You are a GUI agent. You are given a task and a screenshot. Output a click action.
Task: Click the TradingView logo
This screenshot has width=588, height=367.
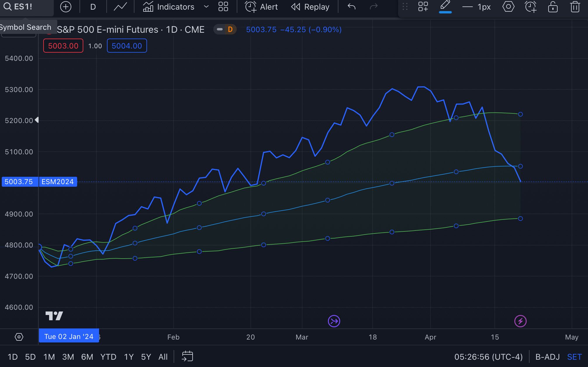click(54, 316)
